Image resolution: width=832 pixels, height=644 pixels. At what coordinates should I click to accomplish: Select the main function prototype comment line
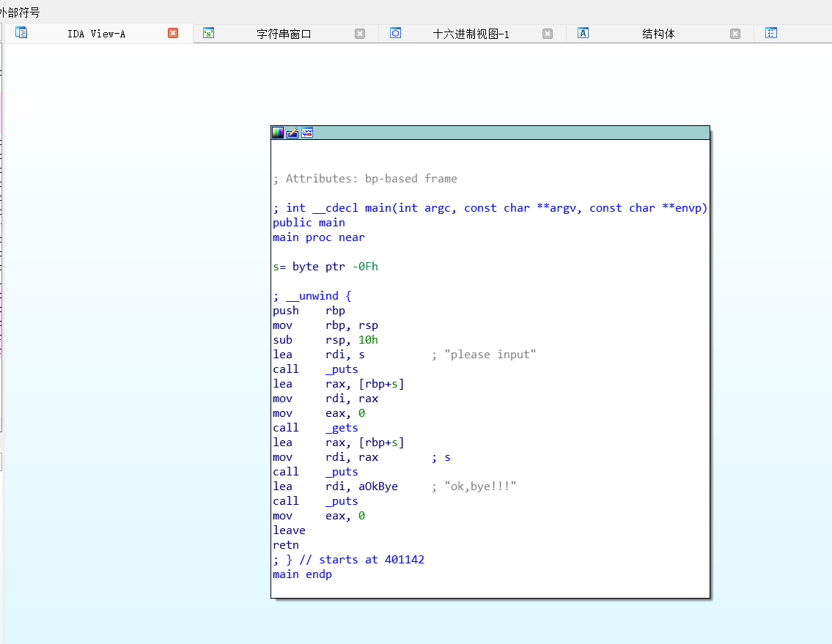point(490,208)
